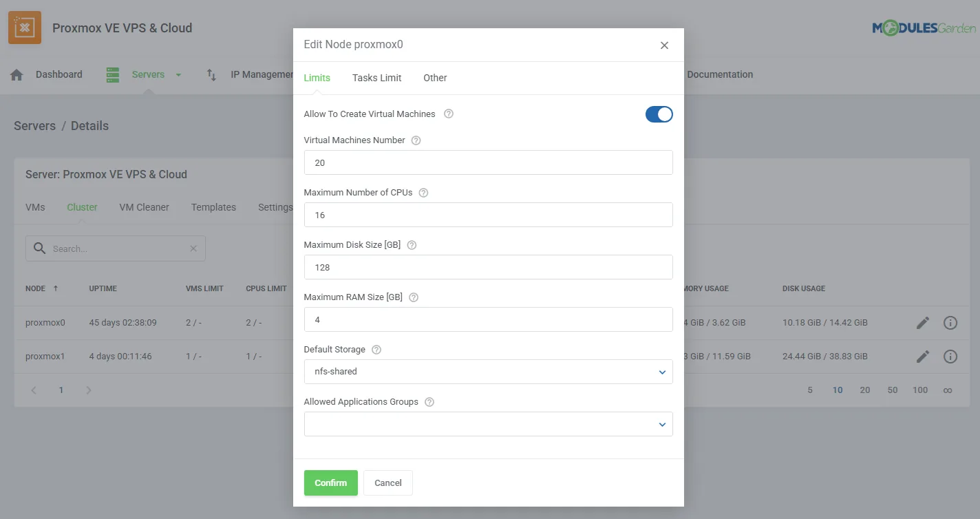Open the Templates tab
Viewport: 980px width, 519px height.
click(213, 207)
